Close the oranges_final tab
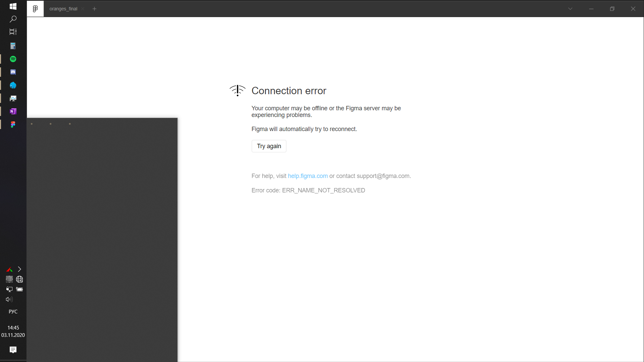 83,9
